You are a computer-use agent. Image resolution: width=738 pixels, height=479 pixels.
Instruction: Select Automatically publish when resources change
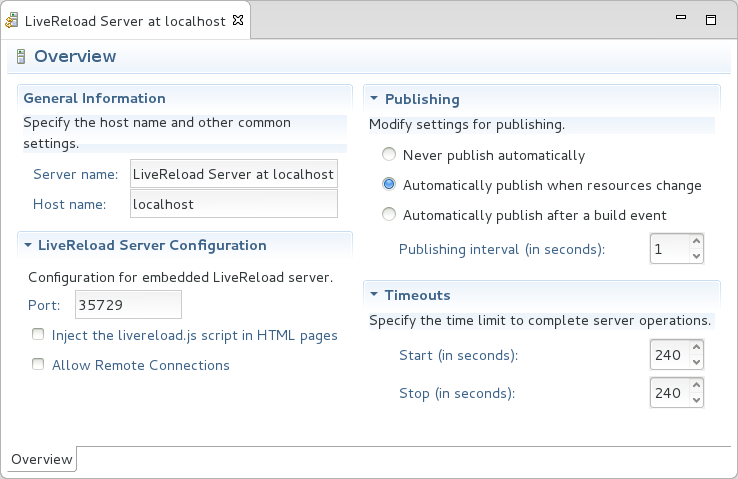pyautogui.click(x=389, y=185)
